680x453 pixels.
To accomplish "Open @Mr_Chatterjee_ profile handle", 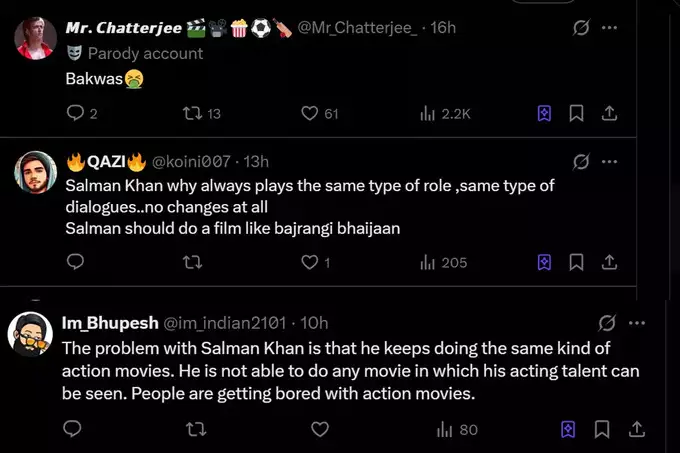I will (x=357, y=27).
